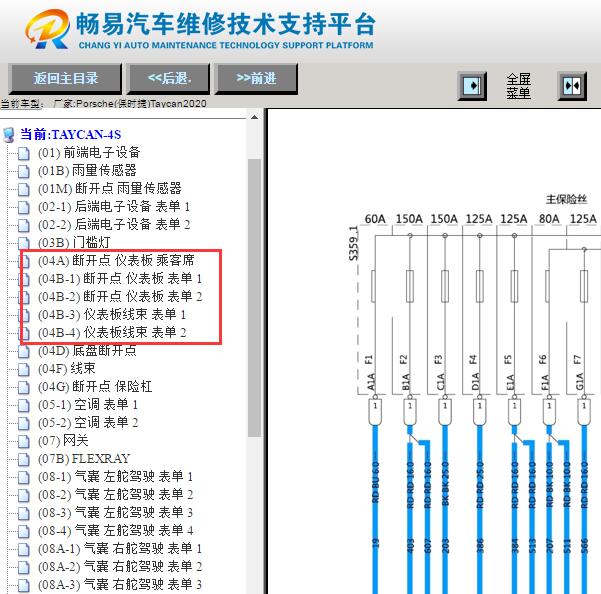Click page icon for (04D) 底盘断开点
This screenshot has width=601, height=594.
click(x=23, y=351)
